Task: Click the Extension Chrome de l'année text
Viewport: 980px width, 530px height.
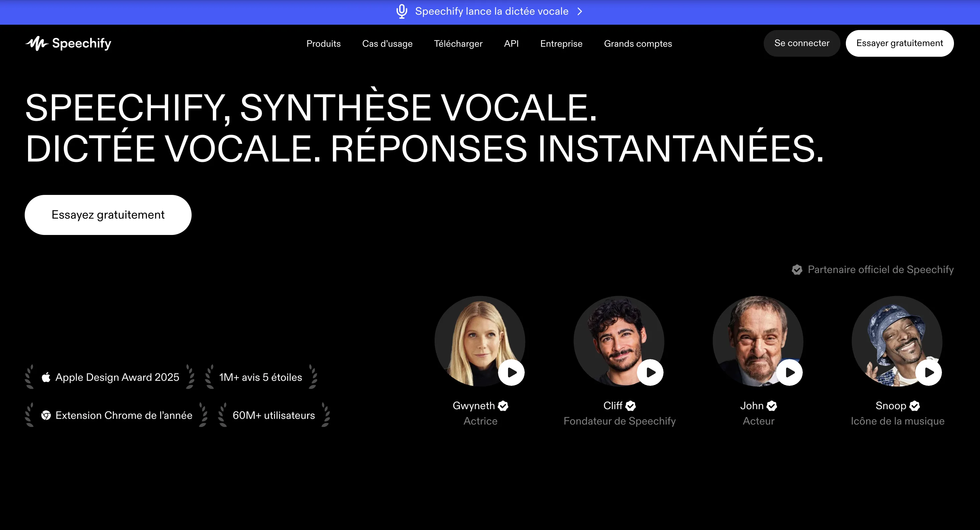Action: click(124, 415)
